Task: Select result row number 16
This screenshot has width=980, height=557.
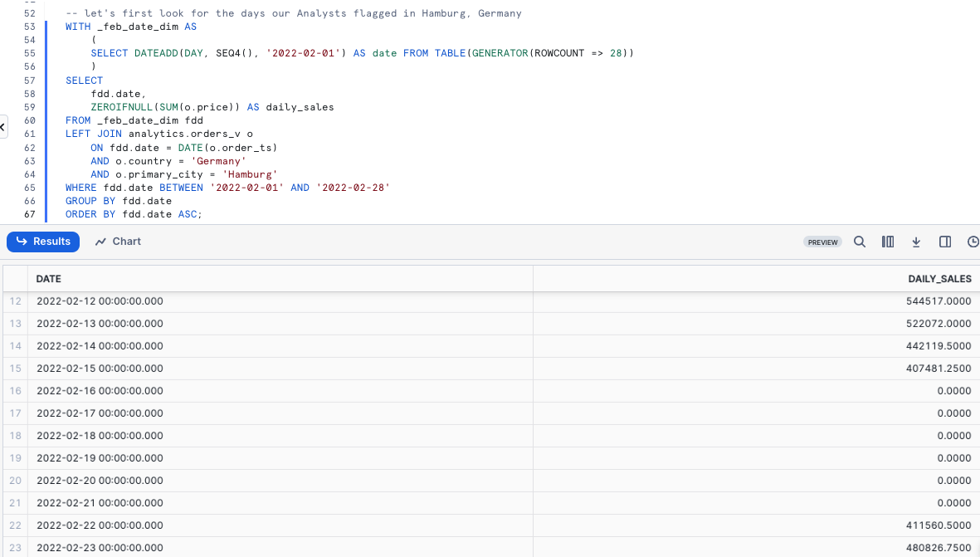Action: click(x=15, y=391)
